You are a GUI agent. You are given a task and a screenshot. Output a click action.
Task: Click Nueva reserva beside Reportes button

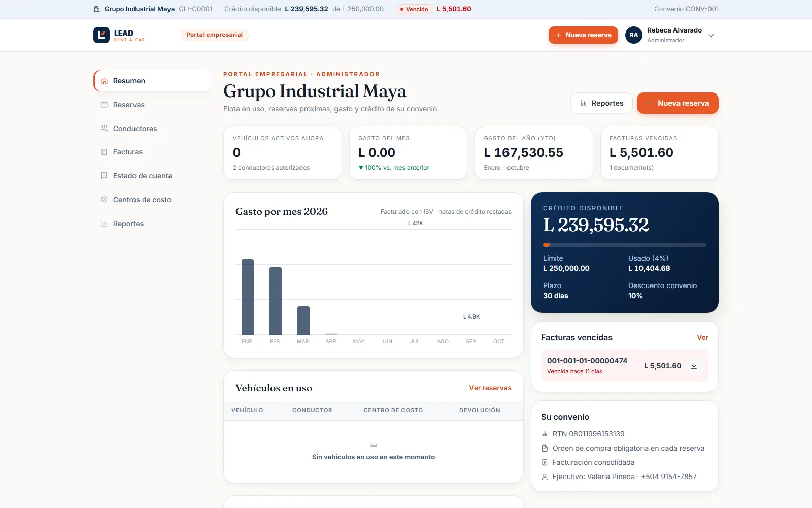click(678, 103)
